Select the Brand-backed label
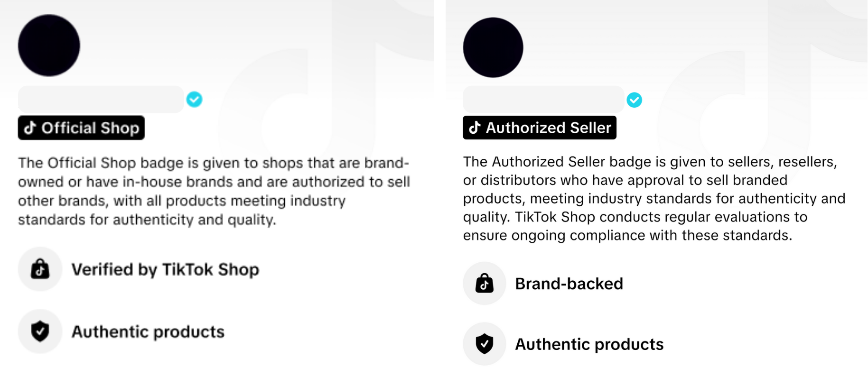The image size is (868, 368). pos(569,284)
